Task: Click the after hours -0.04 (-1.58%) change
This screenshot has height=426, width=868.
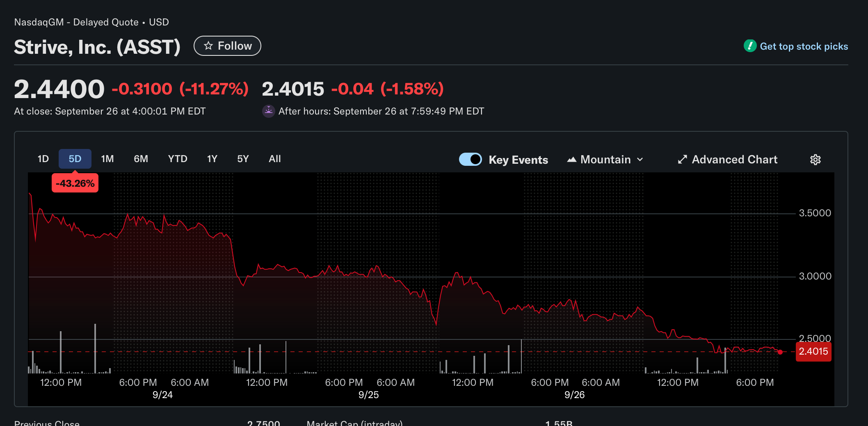Action: 387,89
